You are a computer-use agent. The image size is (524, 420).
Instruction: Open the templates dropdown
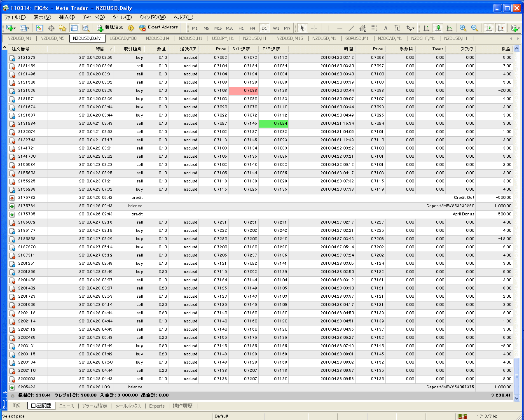pos(515,28)
